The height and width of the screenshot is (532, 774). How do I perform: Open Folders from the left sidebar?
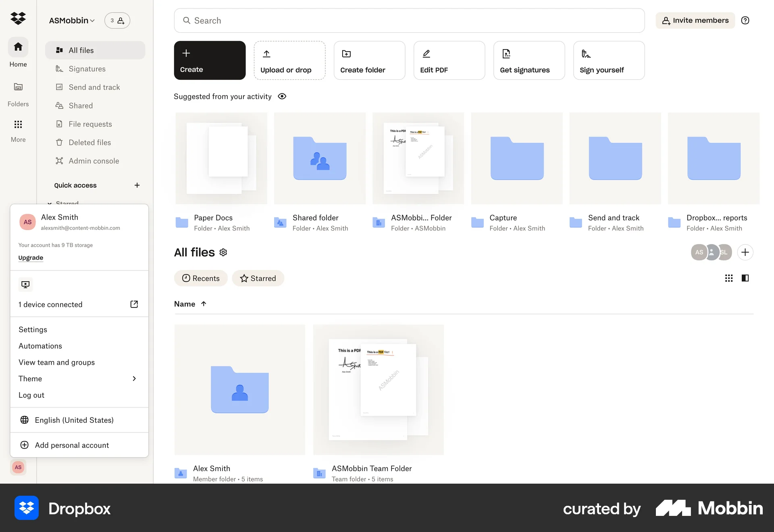[x=18, y=93]
